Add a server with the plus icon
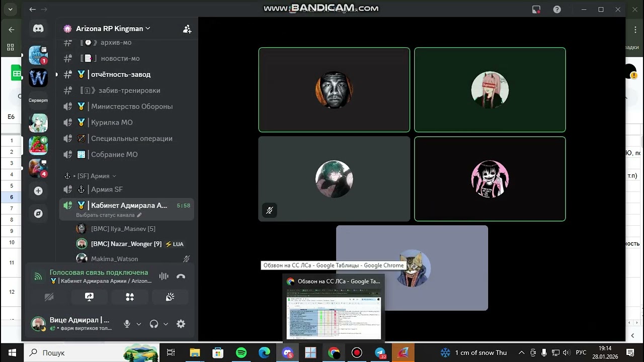This screenshot has height=362, width=644. [38, 191]
